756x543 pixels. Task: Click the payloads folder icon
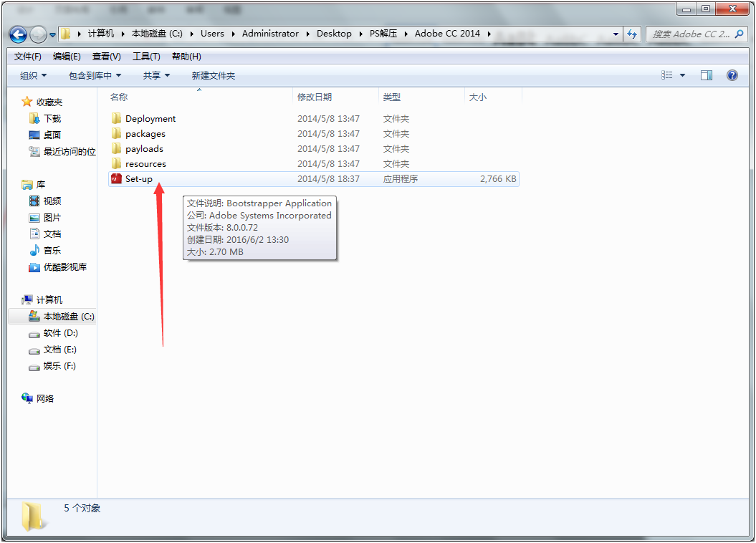116,148
